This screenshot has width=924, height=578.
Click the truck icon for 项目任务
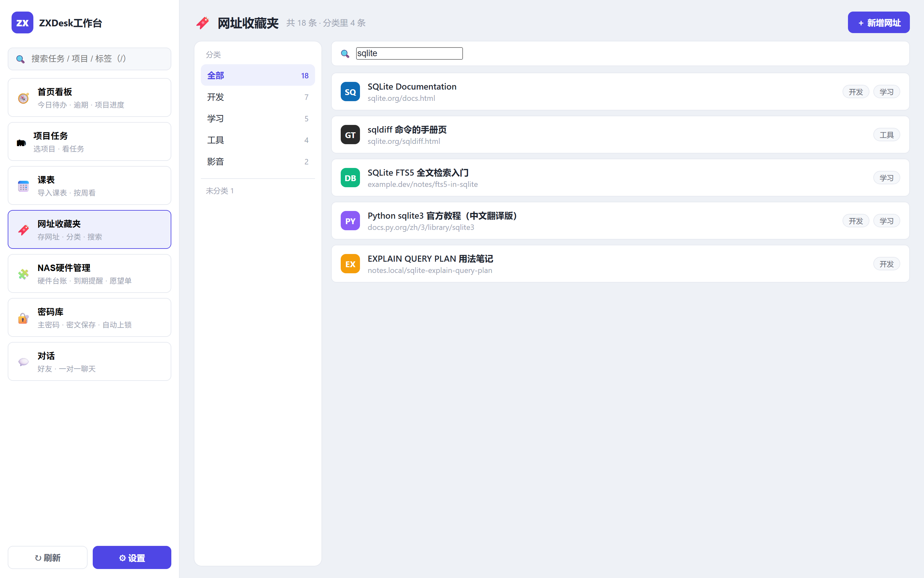[x=21, y=143]
